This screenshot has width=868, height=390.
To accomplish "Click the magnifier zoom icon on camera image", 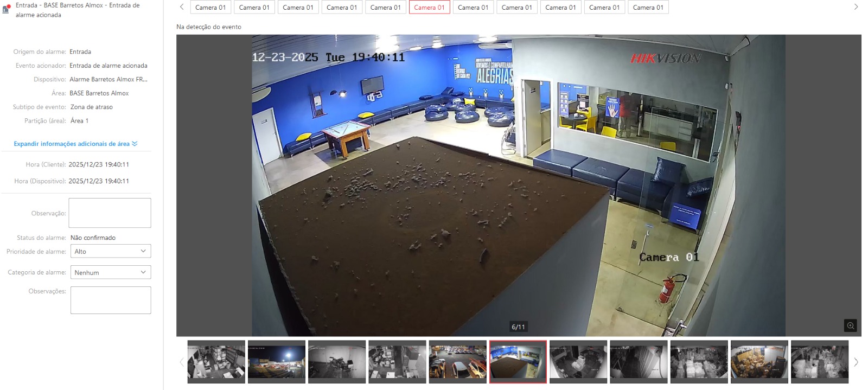I will (850, 325).
